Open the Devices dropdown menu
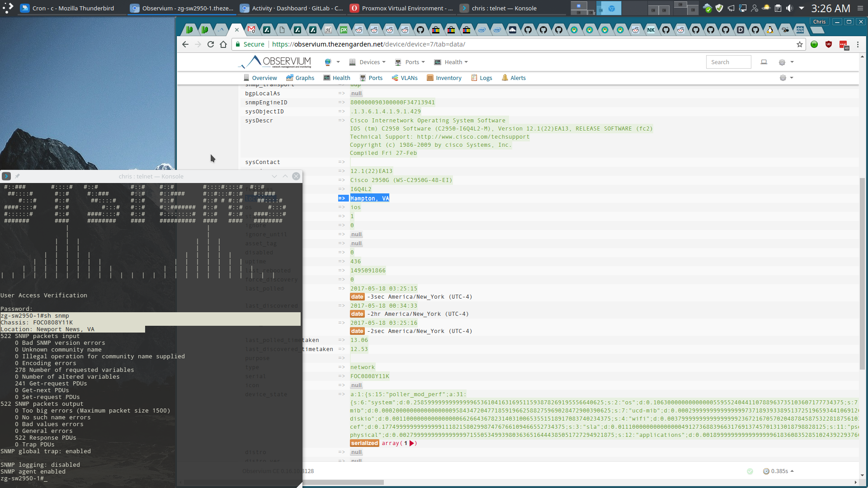The image size is (868, 488). [368, 62]
